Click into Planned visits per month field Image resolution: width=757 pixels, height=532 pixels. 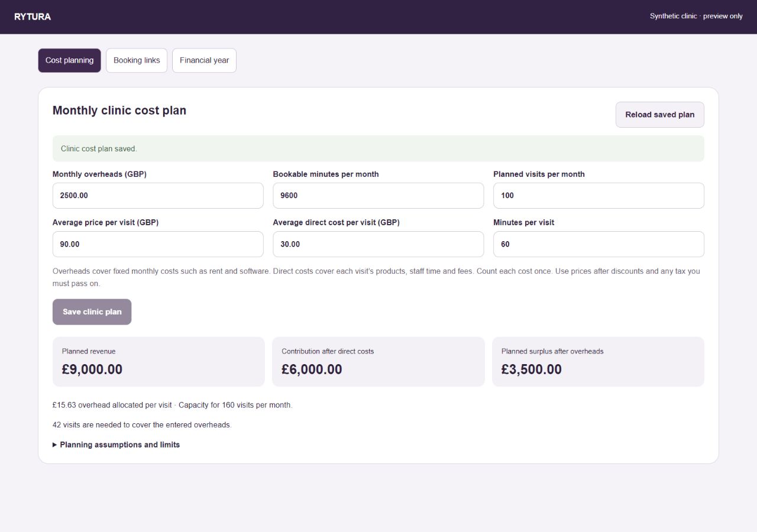599,196
